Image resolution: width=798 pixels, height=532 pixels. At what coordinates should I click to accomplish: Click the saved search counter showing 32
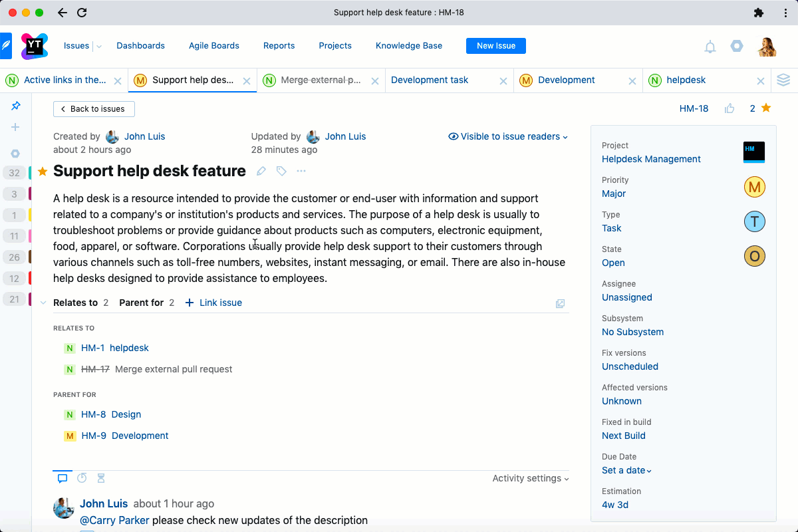15,173
